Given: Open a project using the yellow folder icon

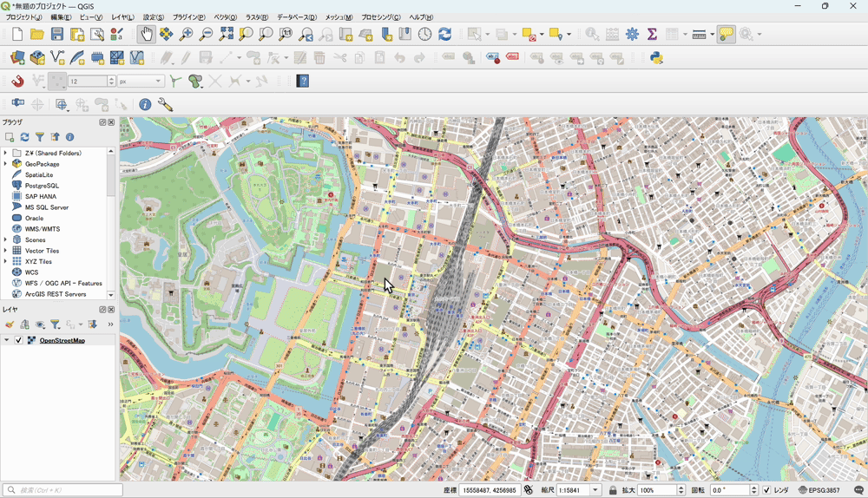Looking at the screenshot, I should 37,35.
